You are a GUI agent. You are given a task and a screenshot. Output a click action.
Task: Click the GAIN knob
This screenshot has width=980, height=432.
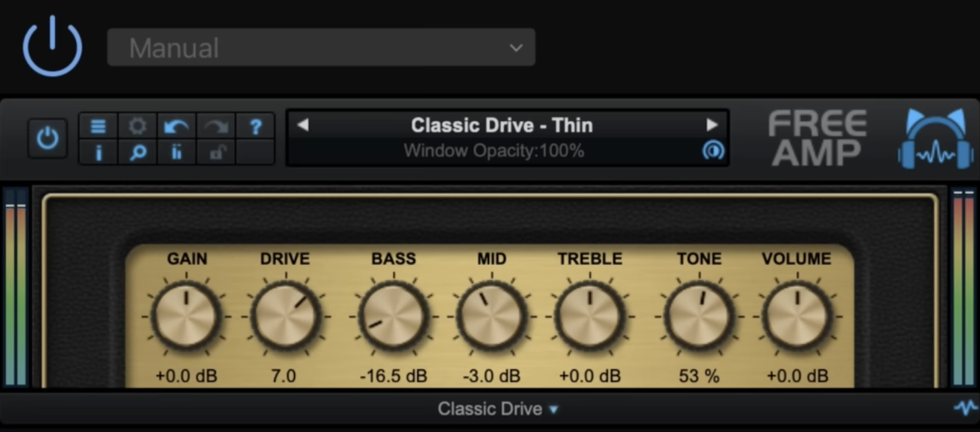pyautogui.click(x=186, y=316)
